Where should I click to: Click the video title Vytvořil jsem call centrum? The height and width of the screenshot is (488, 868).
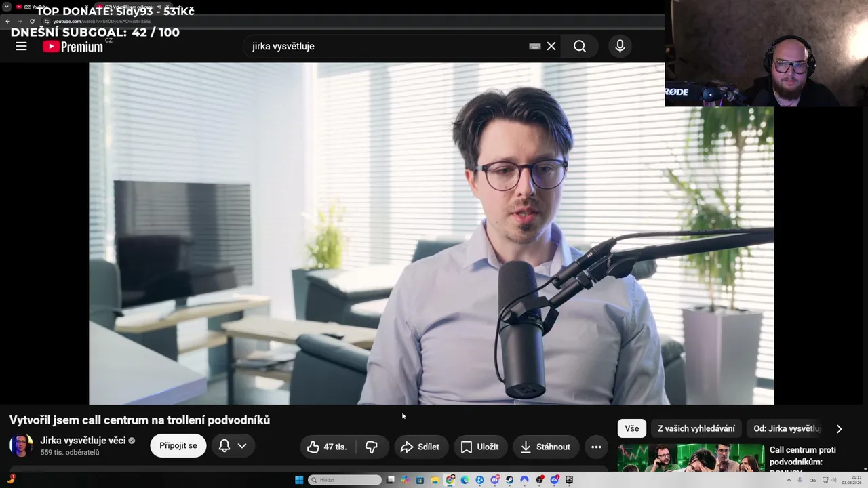140,420
